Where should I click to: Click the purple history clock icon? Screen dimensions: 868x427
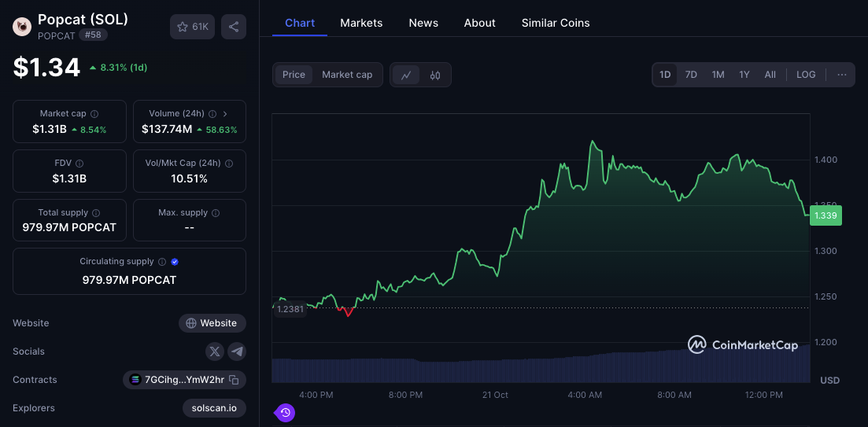tap(286, 413)
